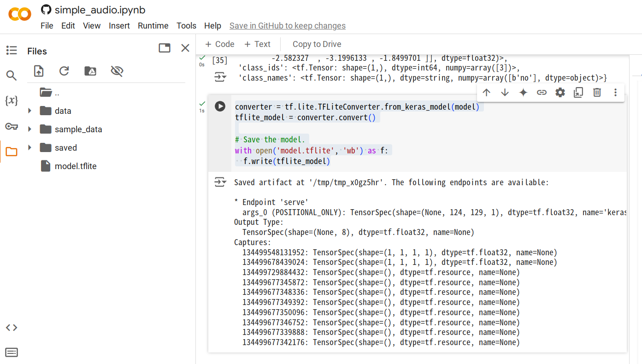Image resolution: width=642 pixels, height=364 pixels.
Task: Run the TFLite converter cell
Action: coord(220,106)
